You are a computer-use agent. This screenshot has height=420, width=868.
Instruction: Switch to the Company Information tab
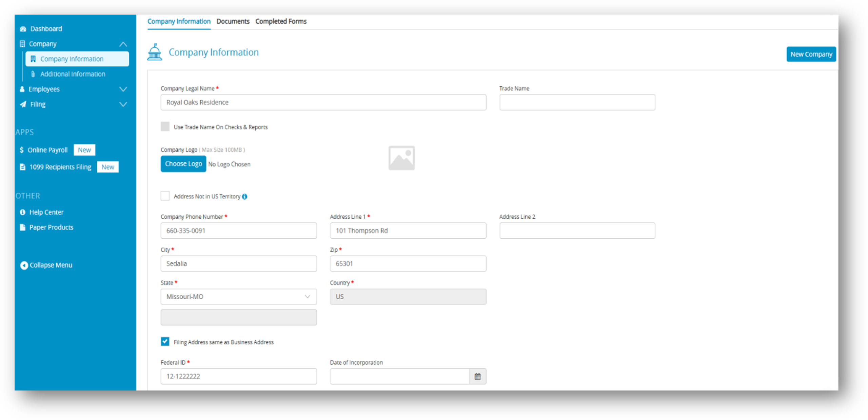[x=179, y=21]
